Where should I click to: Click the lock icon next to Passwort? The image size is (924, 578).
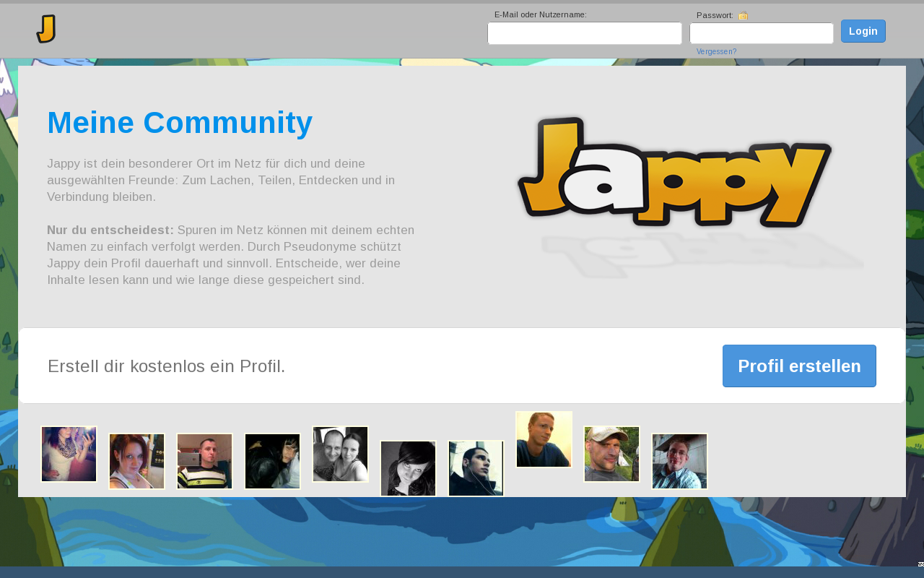pos(744,15)
